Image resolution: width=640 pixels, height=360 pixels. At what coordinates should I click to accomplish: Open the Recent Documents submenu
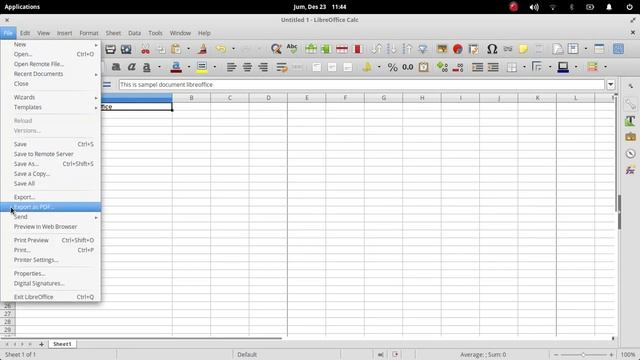[51, 74]
